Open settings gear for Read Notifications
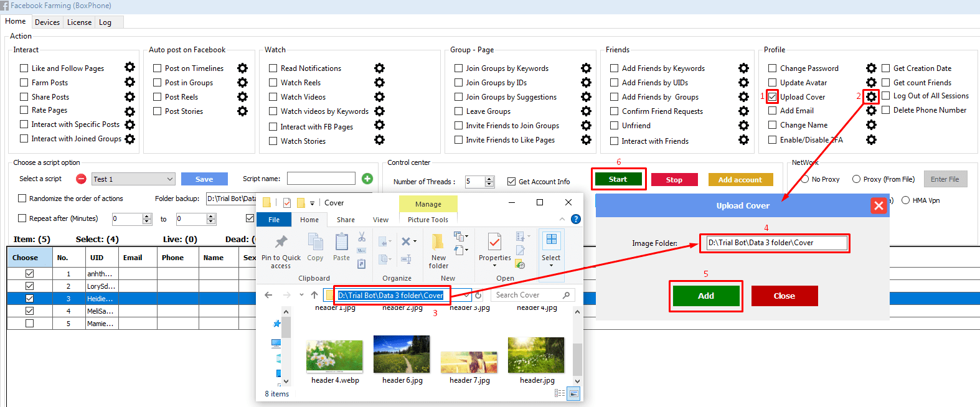Image resolution: width=980 pixels, height=407 pixels. click(x=379, y=68)
